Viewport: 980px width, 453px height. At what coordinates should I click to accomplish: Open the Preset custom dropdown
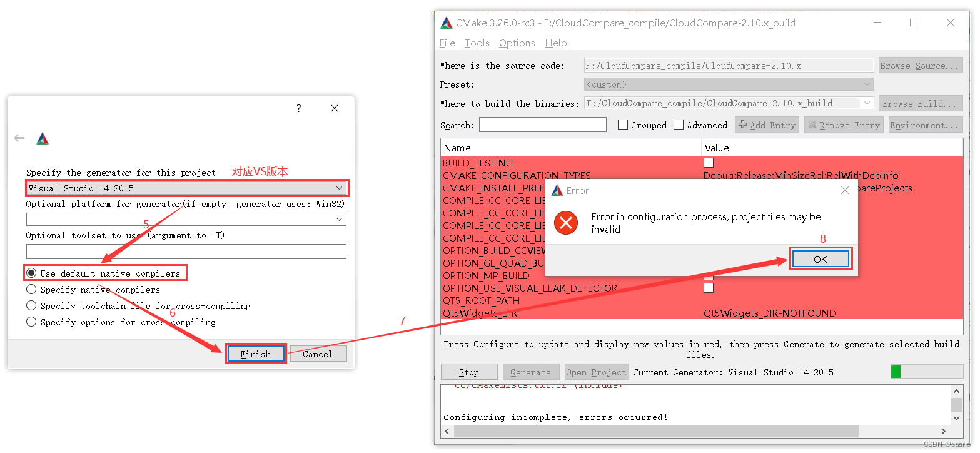pos(729,84)
